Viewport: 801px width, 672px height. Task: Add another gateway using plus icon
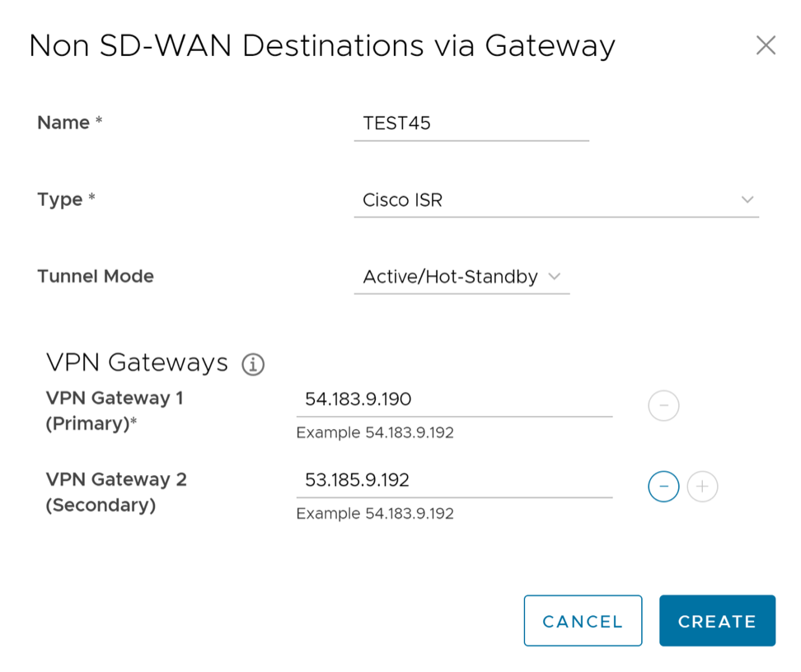coord(702,487)
